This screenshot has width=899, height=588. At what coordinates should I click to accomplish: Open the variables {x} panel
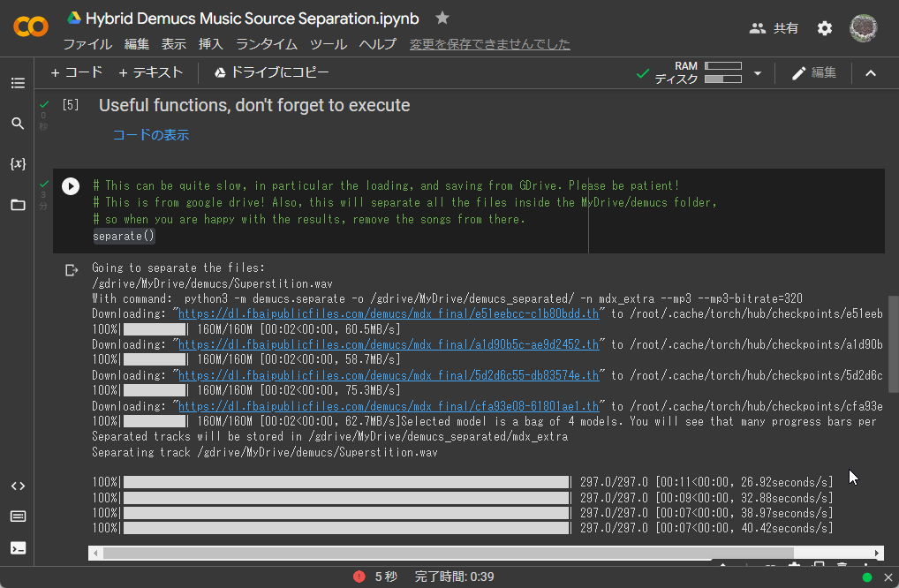pos(18,164)
